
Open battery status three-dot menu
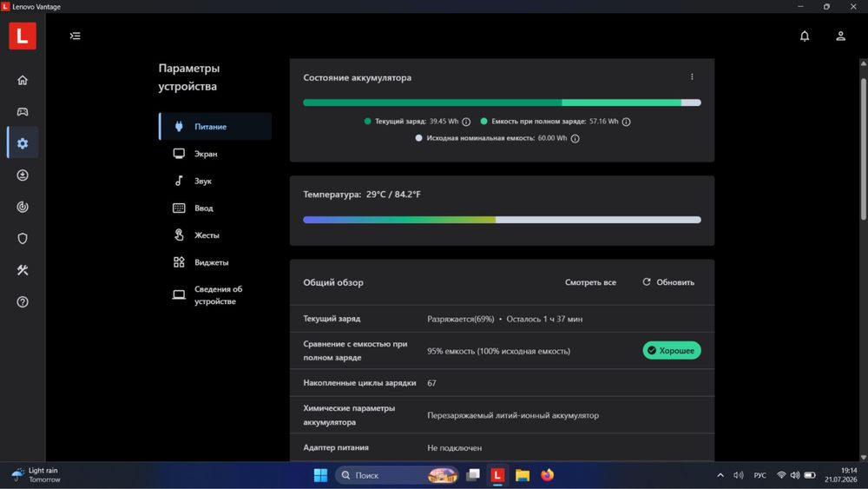click(x=692, y=77)
